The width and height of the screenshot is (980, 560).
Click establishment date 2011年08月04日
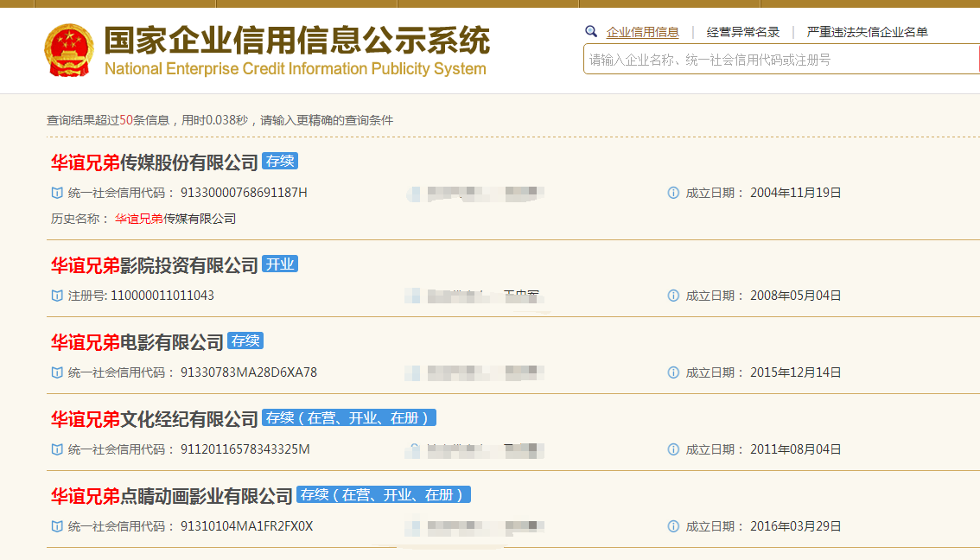(796, 449)
